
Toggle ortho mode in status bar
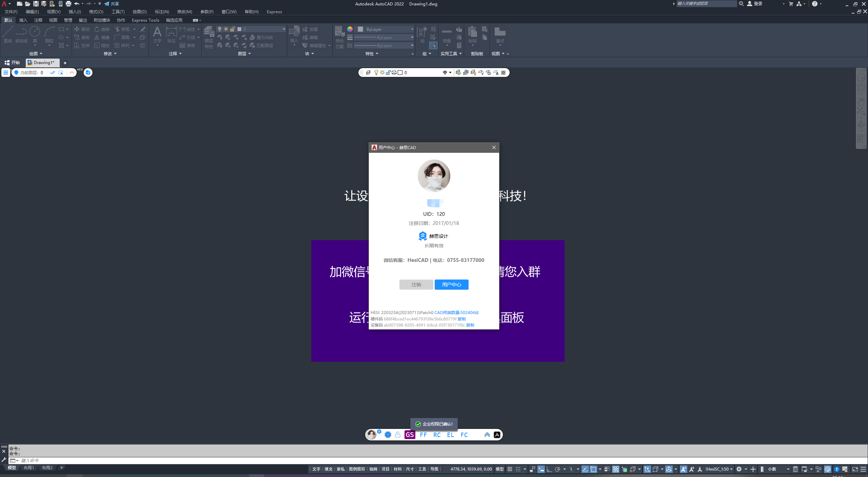pos(549,469)
